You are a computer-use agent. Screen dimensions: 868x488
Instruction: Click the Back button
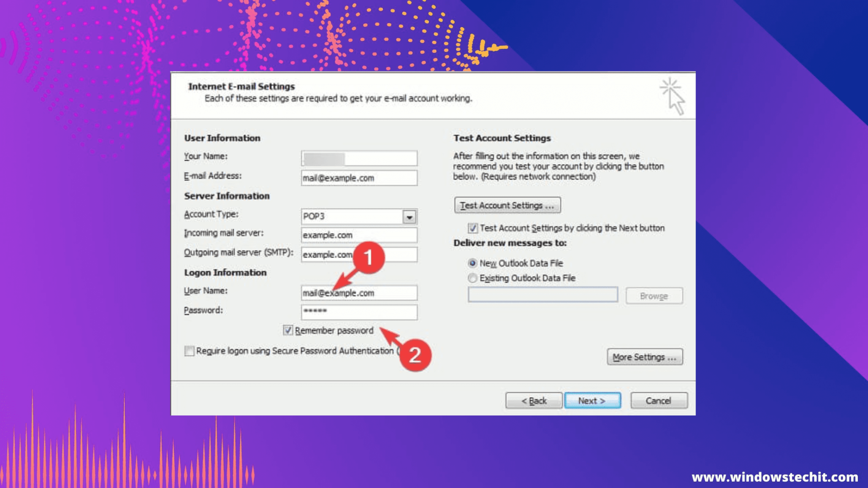pyautogui.click(x=534, y=400)
